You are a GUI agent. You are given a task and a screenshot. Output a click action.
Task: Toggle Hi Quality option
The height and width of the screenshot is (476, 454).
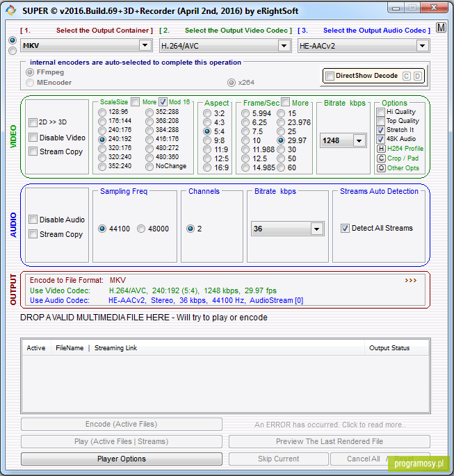pos(380,112)
